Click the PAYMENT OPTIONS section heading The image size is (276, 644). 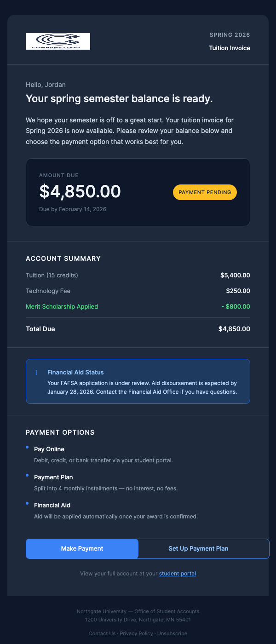coord(60,432)
